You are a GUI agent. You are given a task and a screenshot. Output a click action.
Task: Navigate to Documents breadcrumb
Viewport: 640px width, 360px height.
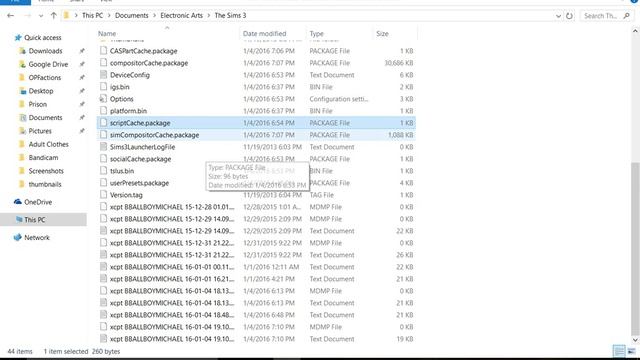(x=131, y=16)
